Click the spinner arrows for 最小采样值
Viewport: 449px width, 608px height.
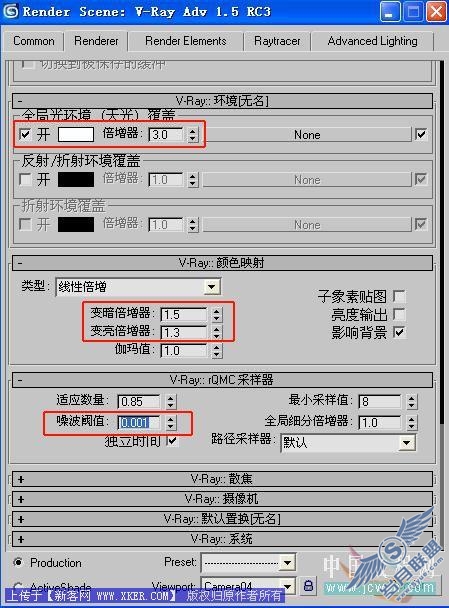(412, 401)
